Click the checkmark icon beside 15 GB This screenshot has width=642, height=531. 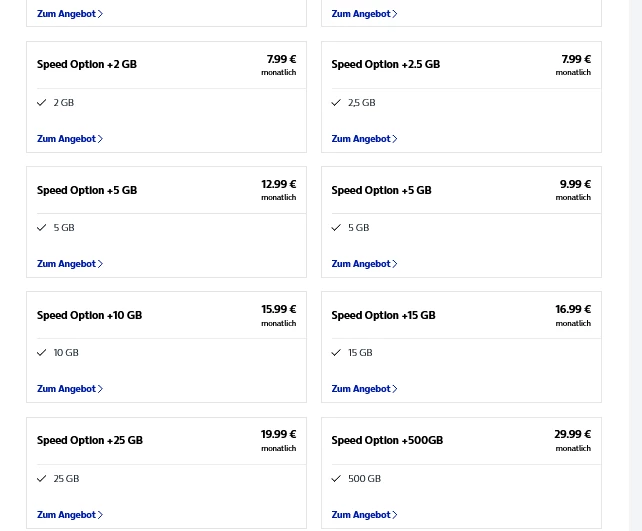click(336, 353)
